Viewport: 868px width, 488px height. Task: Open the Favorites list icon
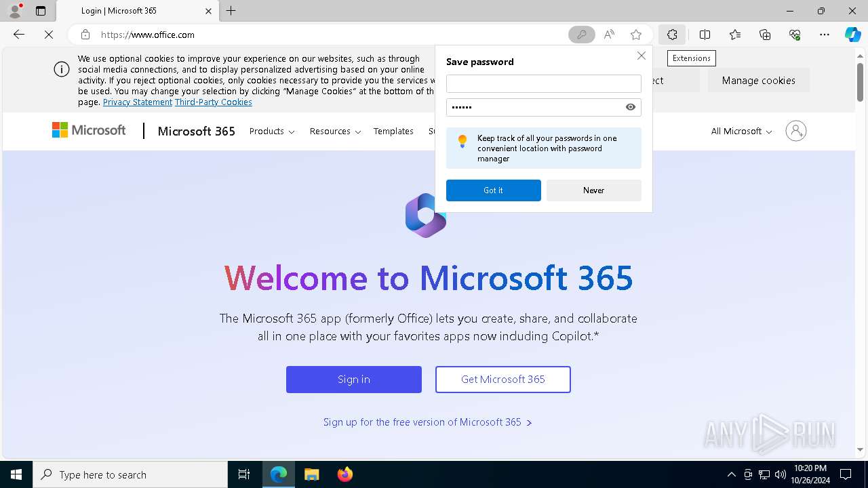pos(735,35)
